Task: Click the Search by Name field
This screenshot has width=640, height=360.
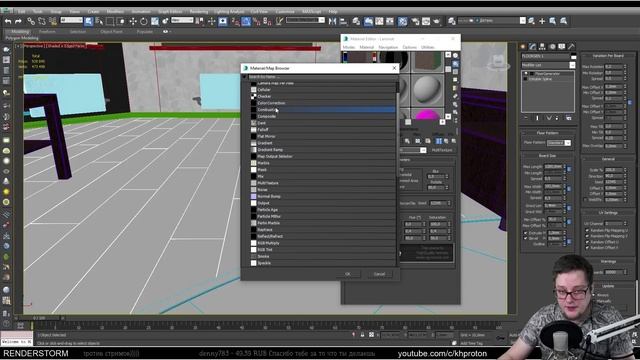Action: pyautogui.click(x=322, y=77)
